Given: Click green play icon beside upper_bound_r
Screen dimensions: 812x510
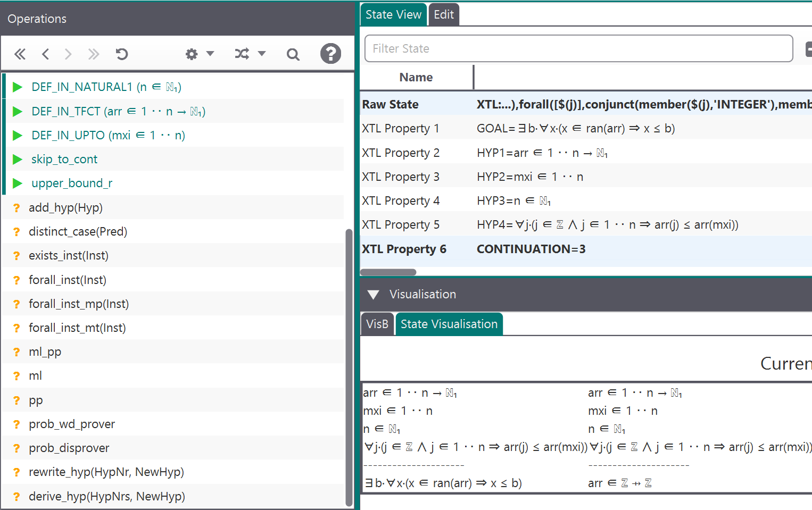Looking at the screenshot, I should (18, 183).
